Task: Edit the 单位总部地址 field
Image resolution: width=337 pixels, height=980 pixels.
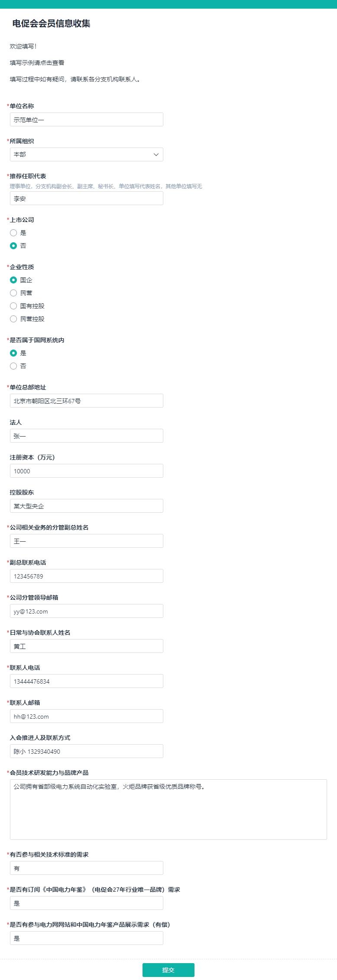Action: (x=87, y=401)
